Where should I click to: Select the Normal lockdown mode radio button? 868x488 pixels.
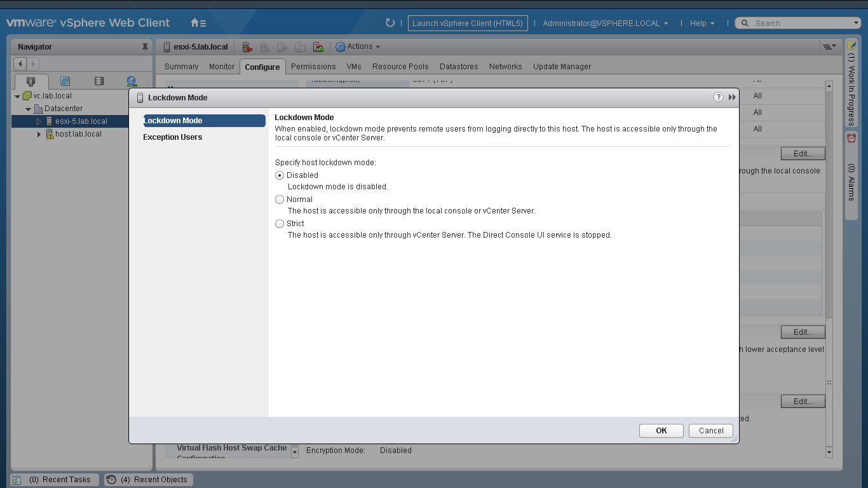(280, 200)
